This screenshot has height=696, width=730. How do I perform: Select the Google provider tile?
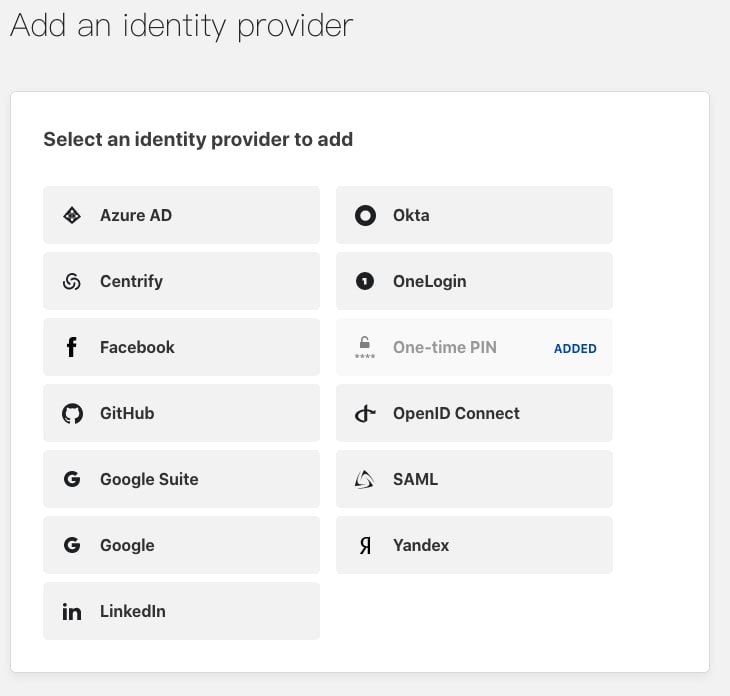coord(182,545)
